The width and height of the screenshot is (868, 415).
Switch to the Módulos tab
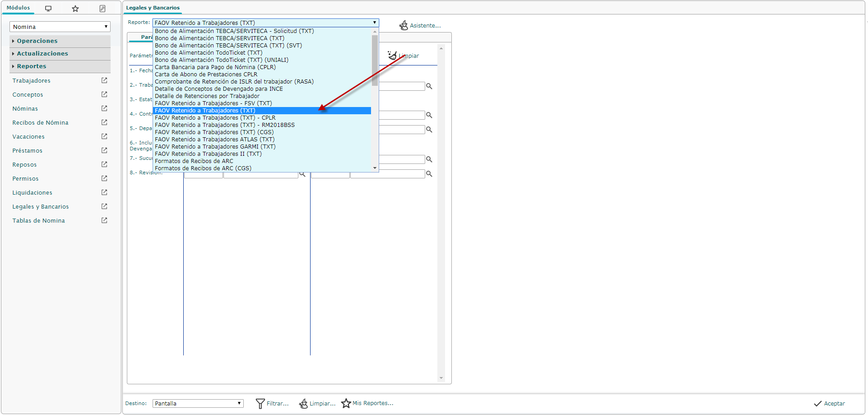click(x=18, y=8)
